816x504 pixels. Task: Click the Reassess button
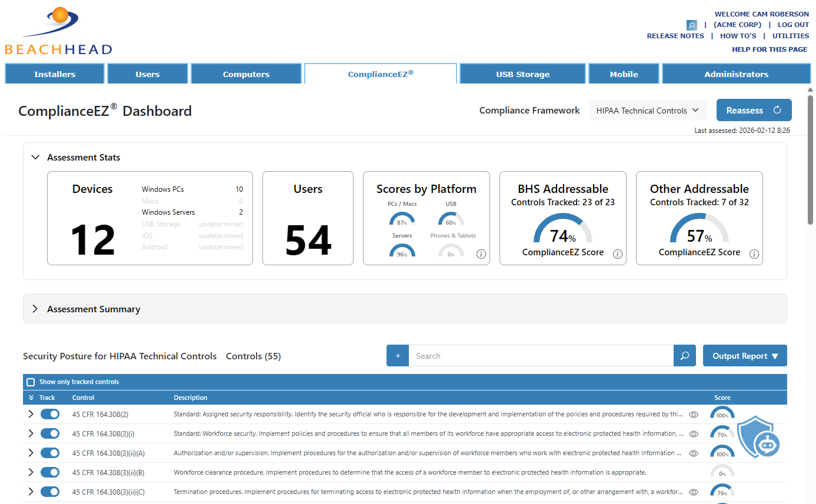754,110
